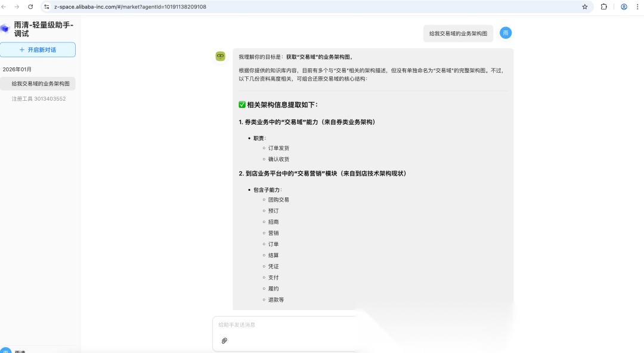The width and height of the screenshot is (644, 353).
Task: Click list item 订单发货
Action: pos(278,148)
